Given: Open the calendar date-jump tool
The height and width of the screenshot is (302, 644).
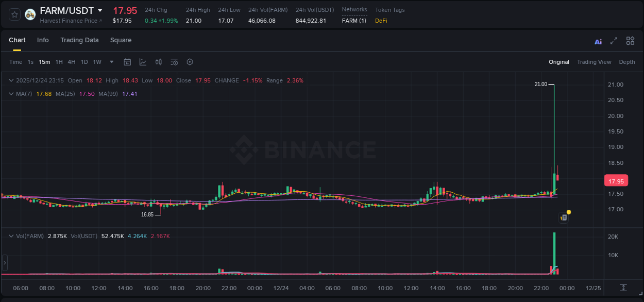Looking at the screenshot, I should pos(127,62).
